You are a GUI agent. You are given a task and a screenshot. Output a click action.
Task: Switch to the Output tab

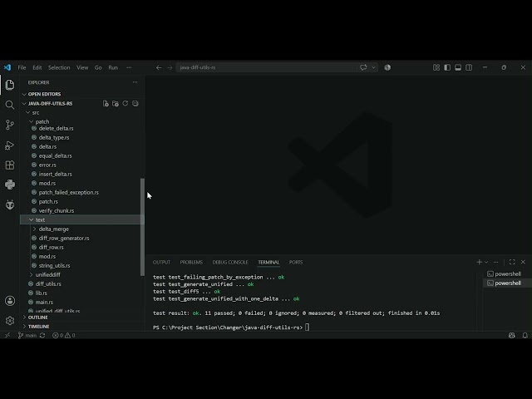161,263
